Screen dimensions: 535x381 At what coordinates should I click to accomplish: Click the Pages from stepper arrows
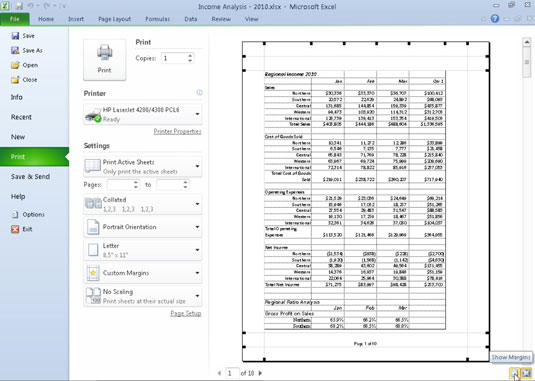point(136,185)
